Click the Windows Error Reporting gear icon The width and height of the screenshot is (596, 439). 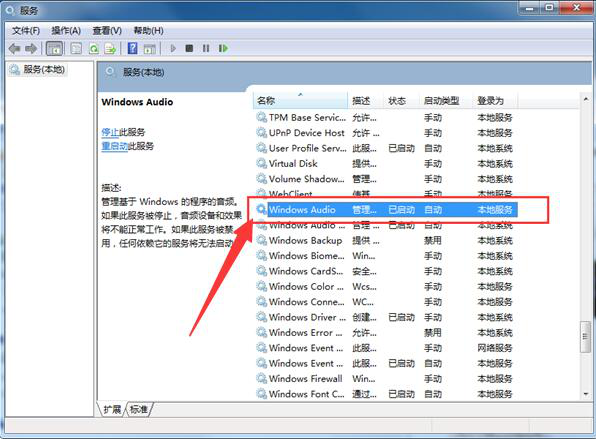pyautogui.click(x=262, y=333)
